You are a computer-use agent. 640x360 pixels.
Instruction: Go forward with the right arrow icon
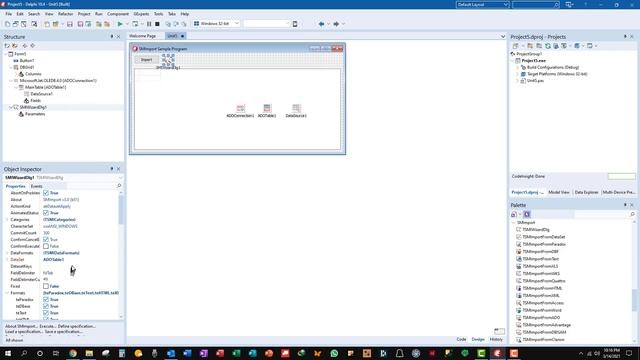(x=336, y=24)
